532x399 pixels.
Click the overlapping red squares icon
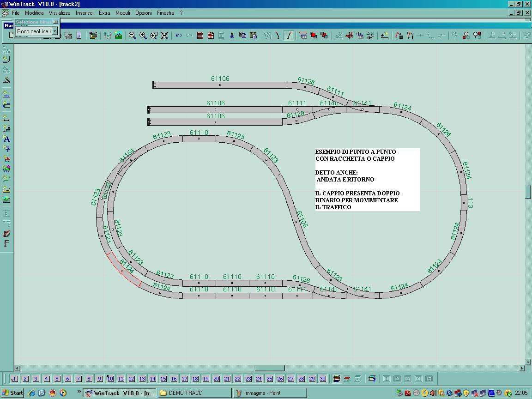(314, 35)
